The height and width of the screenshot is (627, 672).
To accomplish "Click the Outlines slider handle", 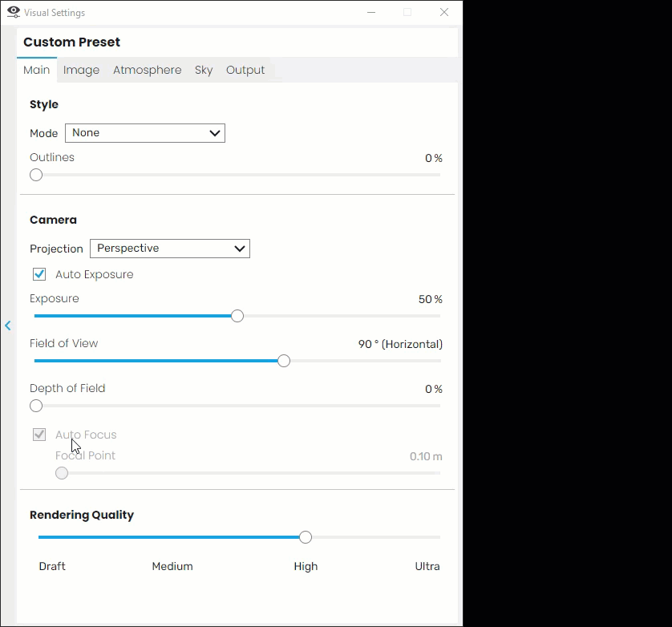I will pyautogui.click(x=36, y=175).
